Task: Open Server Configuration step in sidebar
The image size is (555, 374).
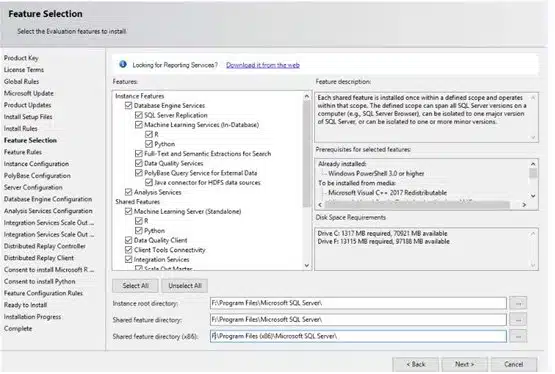Action: tap(33, 188)
